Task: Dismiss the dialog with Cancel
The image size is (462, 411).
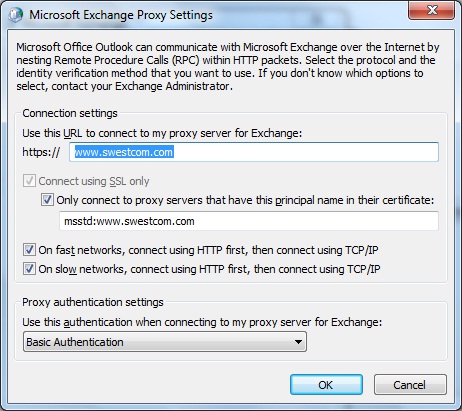Action: point(410,385)
